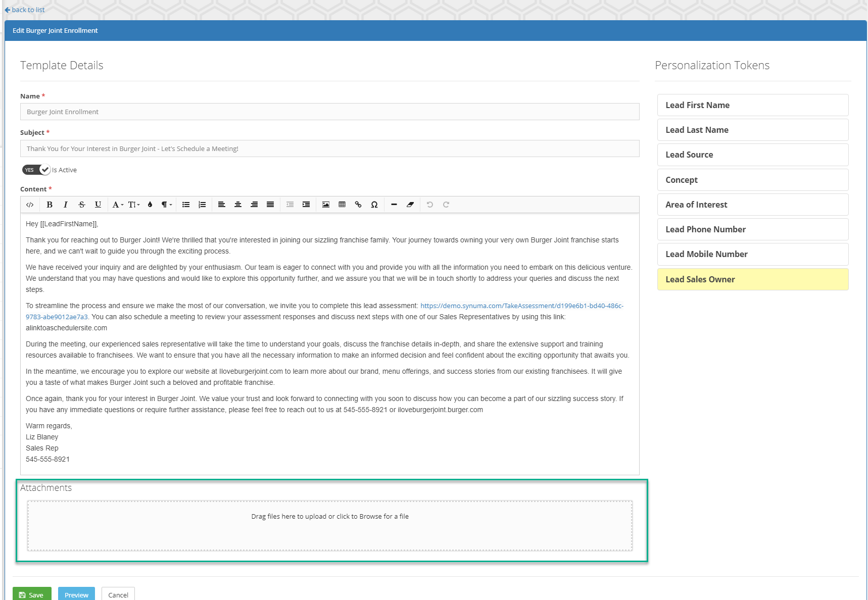The image size is (868, 600).
Task: Toggle bold formatting
Action: [x=50, y=205]
